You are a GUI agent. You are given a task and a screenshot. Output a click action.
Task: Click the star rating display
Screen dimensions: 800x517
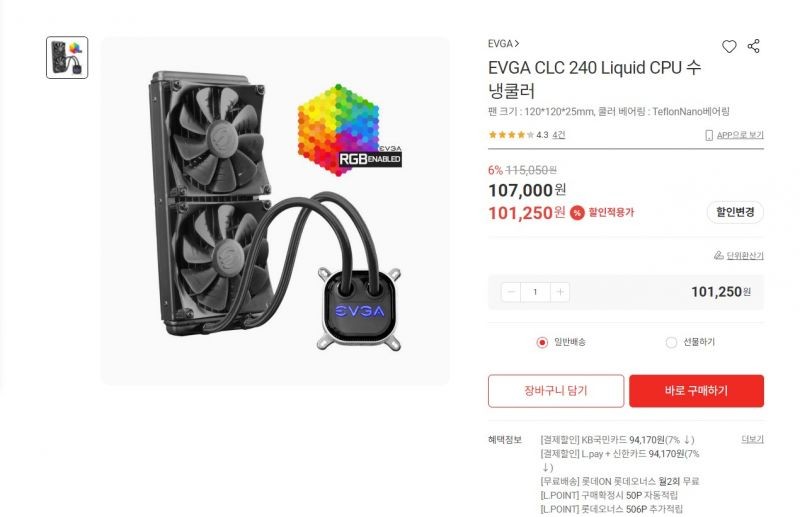(511, 135)
